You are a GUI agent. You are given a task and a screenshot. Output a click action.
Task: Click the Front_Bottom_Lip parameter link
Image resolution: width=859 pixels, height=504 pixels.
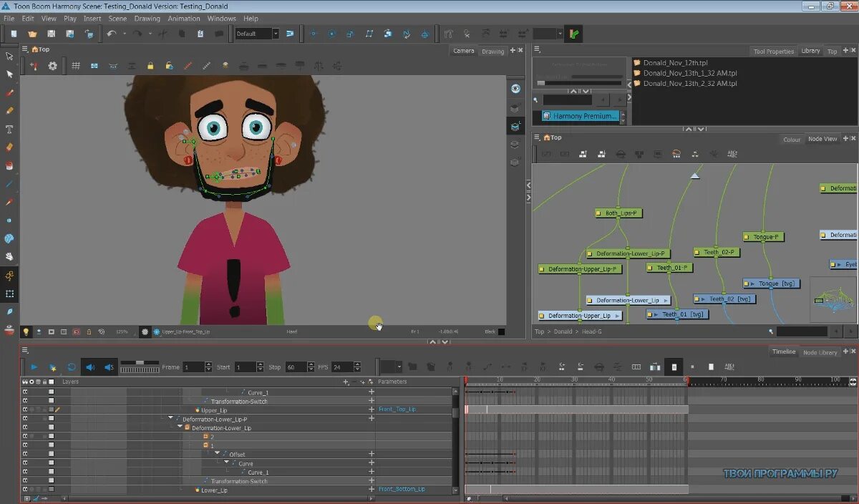click(402, 490)
